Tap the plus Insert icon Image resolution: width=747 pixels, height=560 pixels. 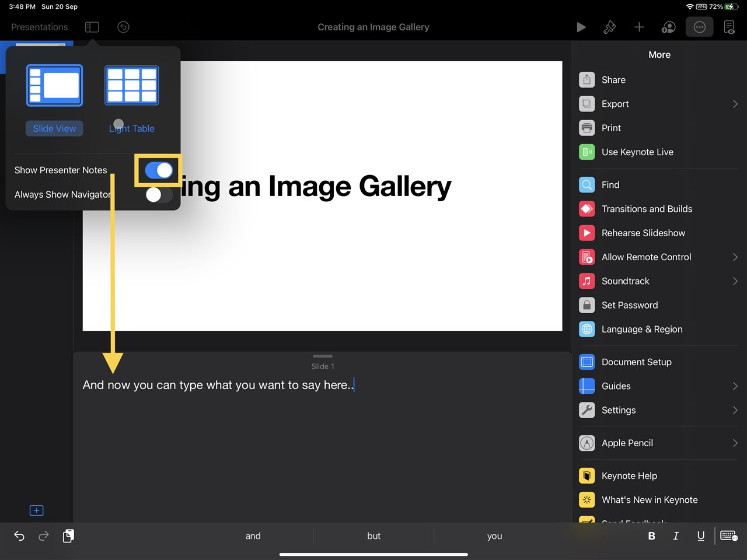coord(639,27)
